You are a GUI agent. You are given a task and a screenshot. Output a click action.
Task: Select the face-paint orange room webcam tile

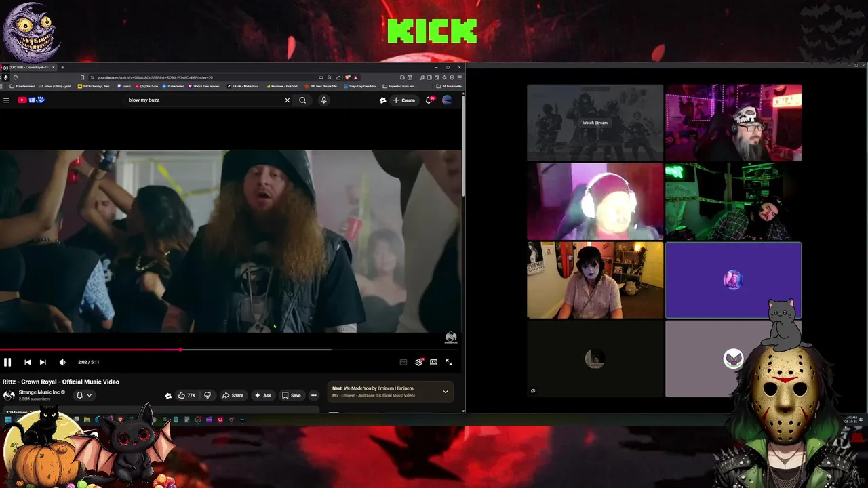coord(595,280)
